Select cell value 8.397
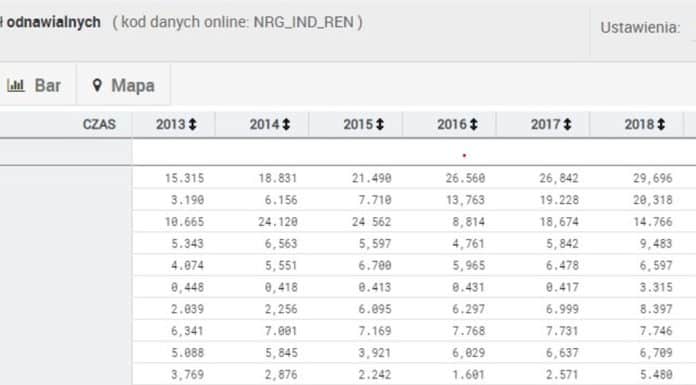The width and height of the screenshot is (696, 385). (656, 309)
